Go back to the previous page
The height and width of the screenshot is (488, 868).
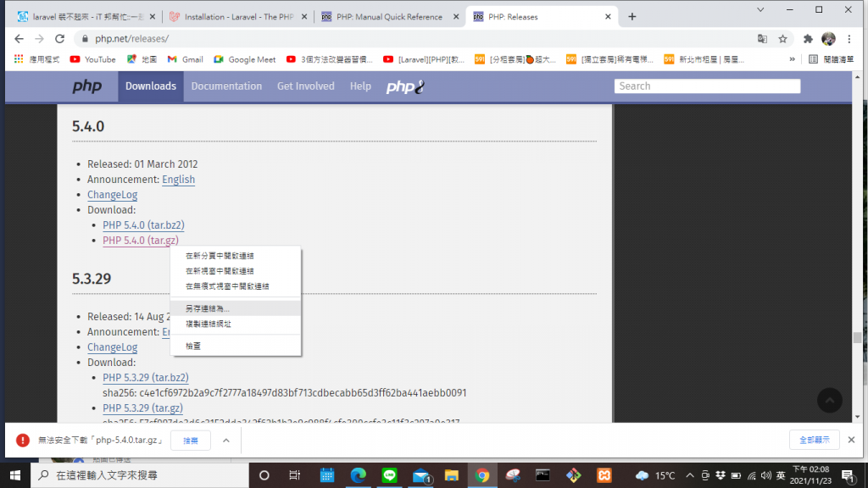tap(19, 39)
